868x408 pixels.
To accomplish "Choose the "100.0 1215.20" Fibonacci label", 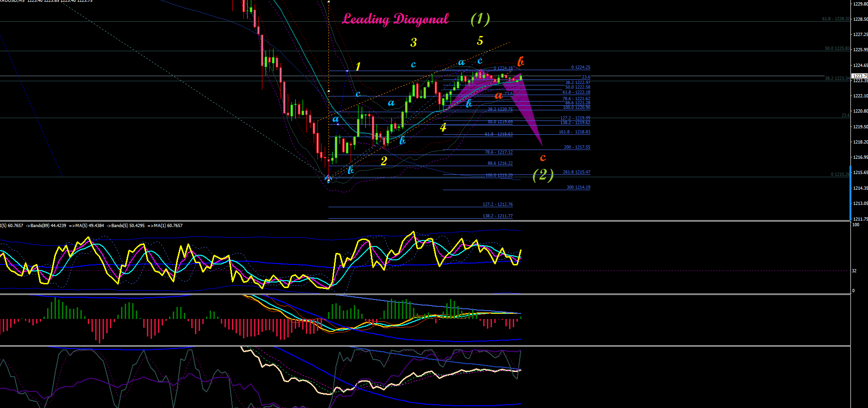I will click(499, 175).
